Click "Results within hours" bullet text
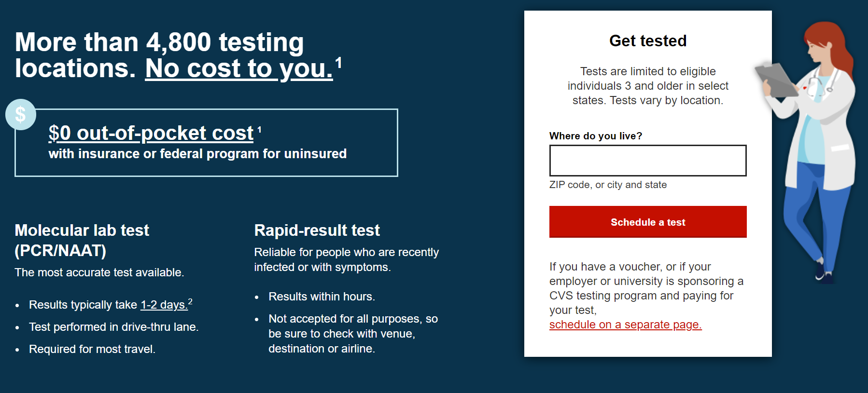Screen dimensions: 868x393 coord(322,297)
